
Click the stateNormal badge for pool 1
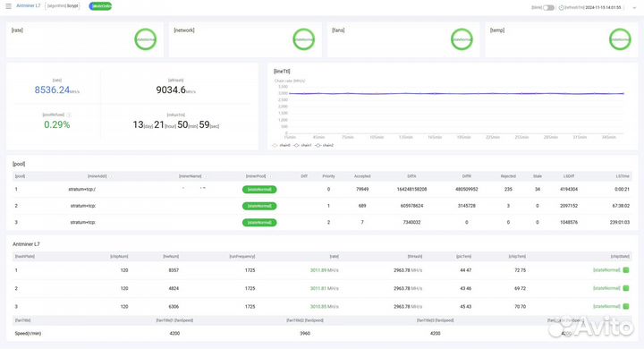(259, 190)
